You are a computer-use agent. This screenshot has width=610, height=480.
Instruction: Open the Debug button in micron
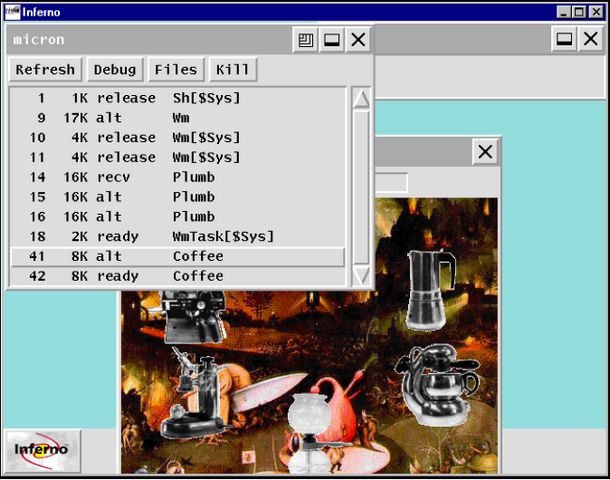coord(115,70)
